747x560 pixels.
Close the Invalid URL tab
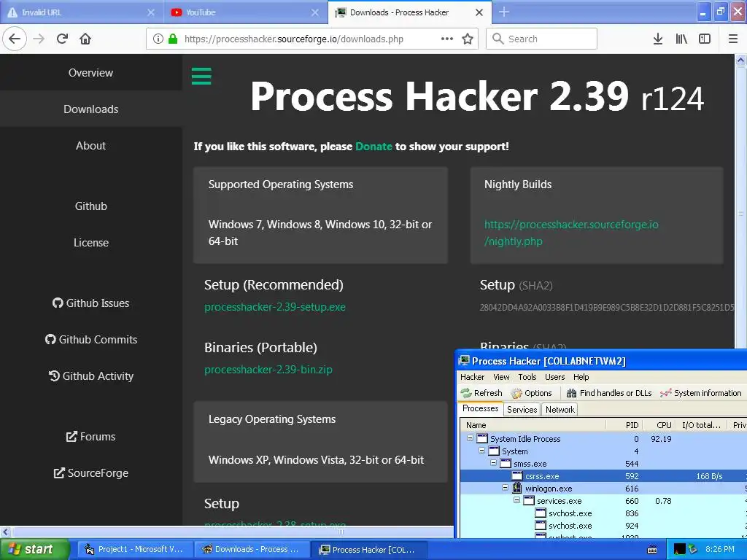150,12
